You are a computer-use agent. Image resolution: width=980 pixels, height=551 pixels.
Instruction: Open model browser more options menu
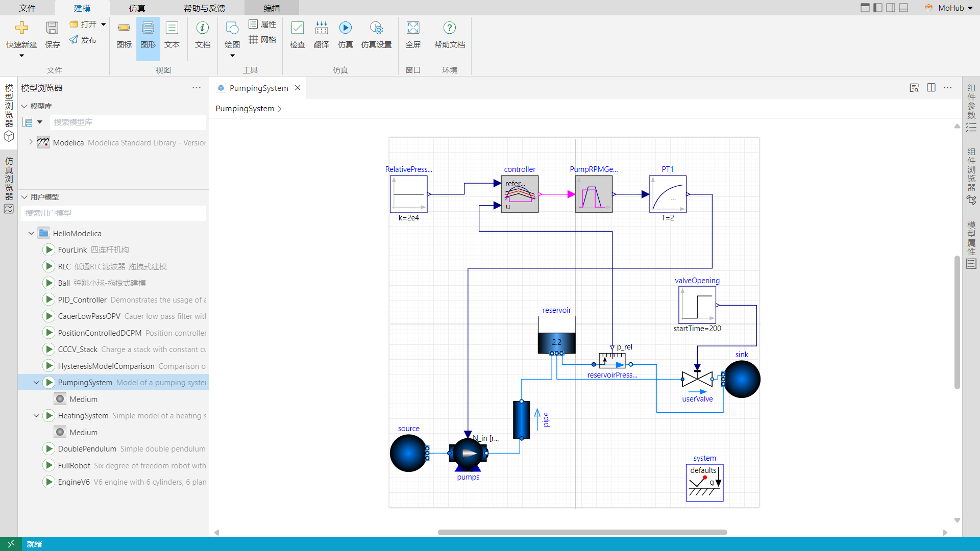(197, 88)
